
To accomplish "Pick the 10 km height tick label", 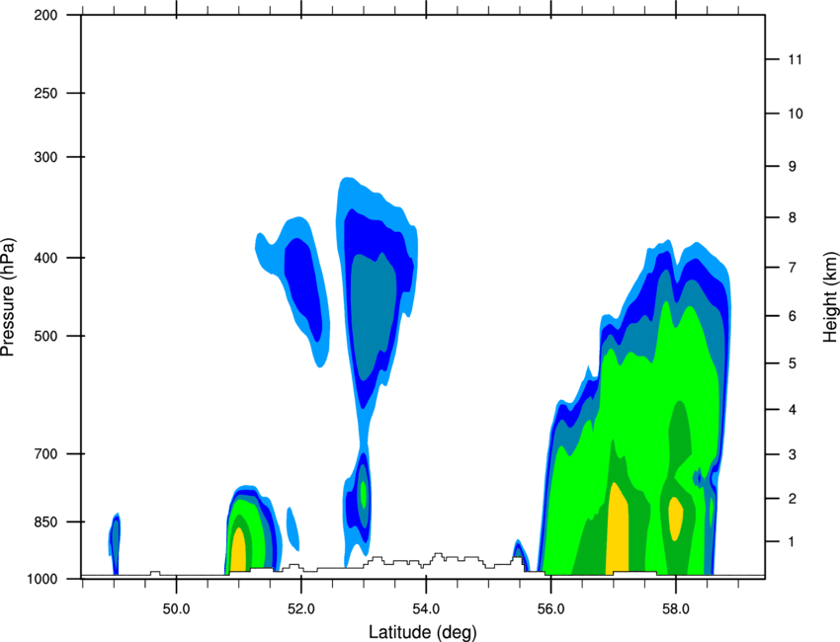I will tap(796, 114).
